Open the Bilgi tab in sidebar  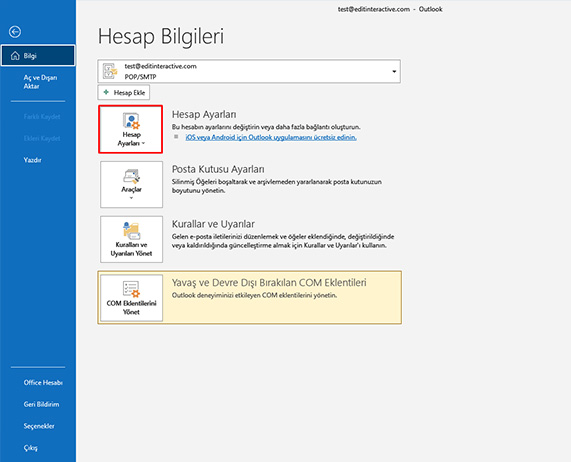coord(38,56)
